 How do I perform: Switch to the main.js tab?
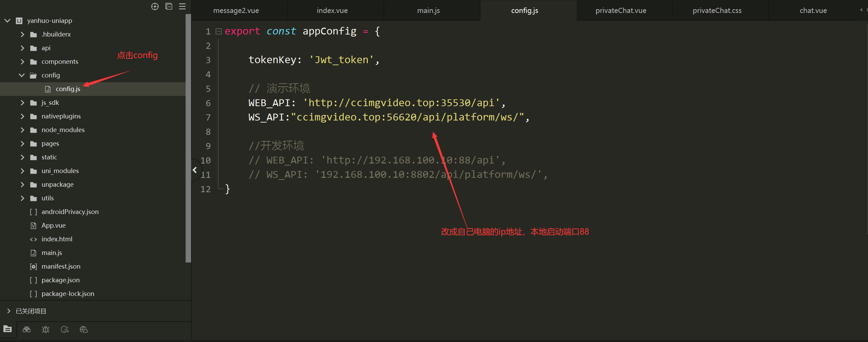tap(429, 11)
